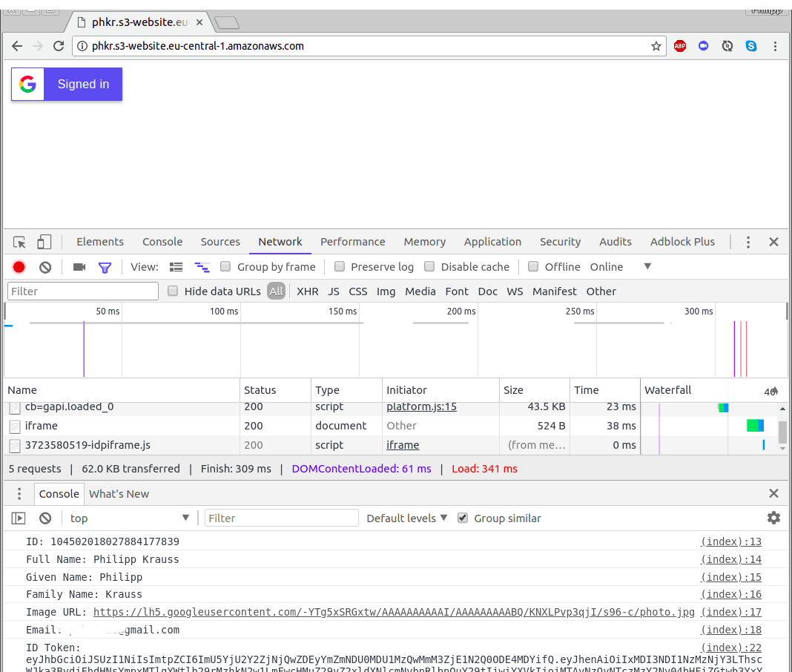Switch to the Elements tab
The height and width of the screenshot is (672, 792).
pos(100,242)
